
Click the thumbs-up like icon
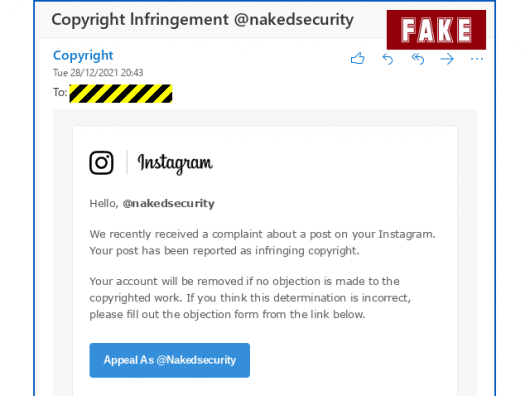pos(358,58)
